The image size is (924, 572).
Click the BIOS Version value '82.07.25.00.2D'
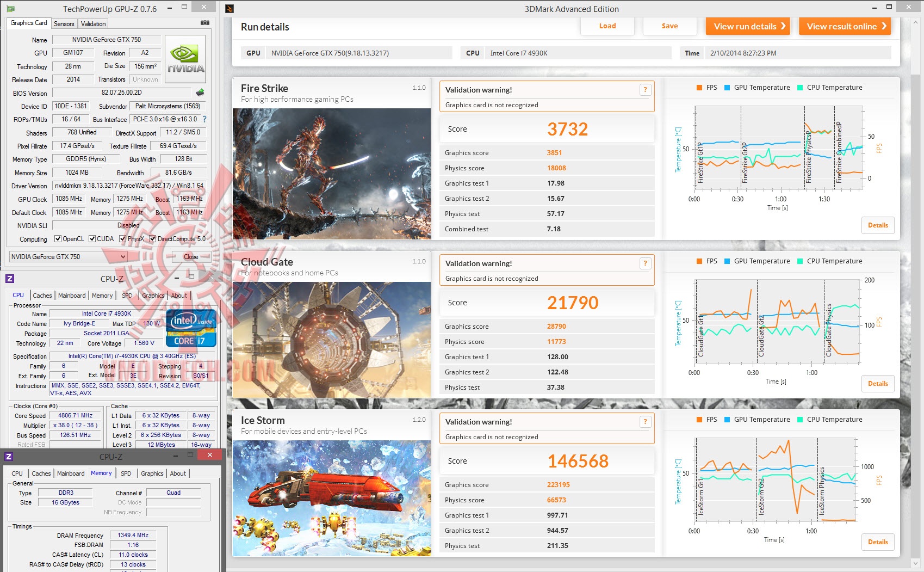pos(122,93)
